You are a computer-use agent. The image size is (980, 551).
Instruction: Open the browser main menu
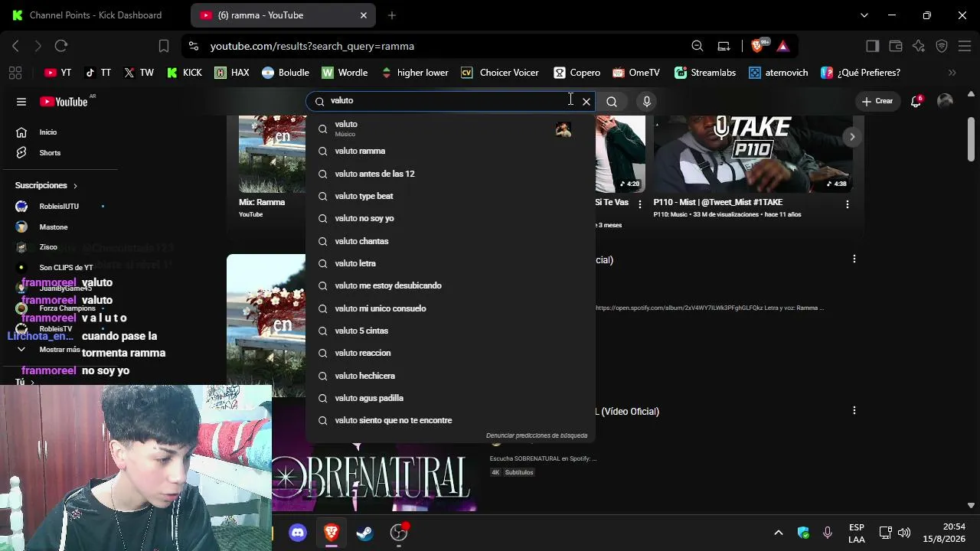[x=965, y=46]
